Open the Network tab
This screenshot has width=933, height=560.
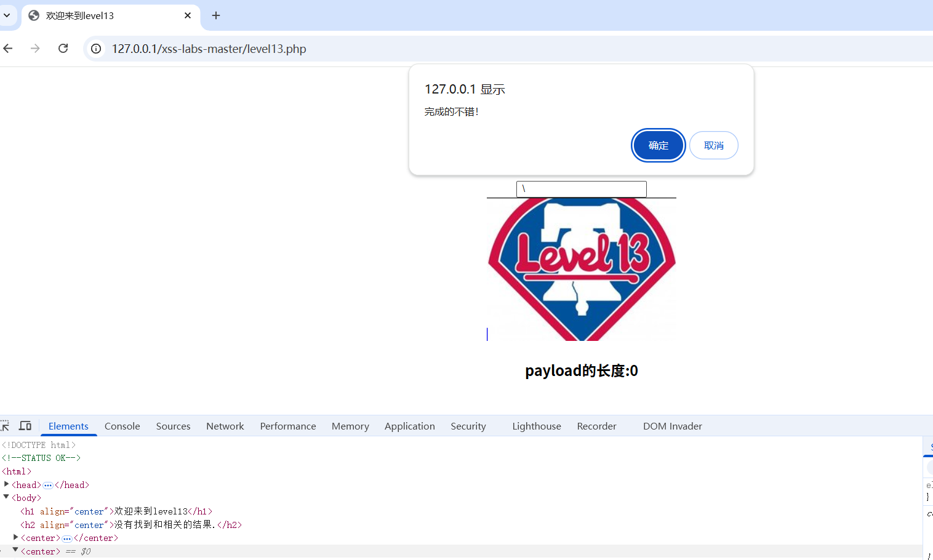pyautogui.click(x=225, y=426)
